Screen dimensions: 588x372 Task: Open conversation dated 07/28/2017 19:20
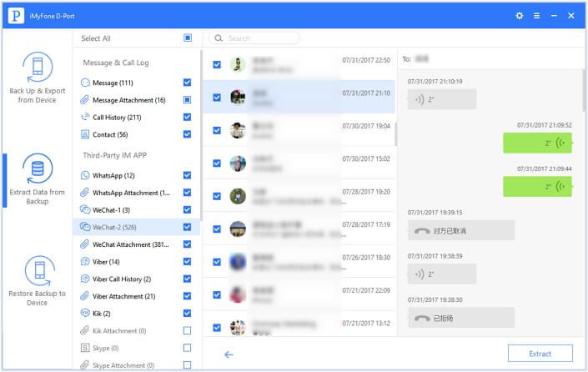(299, 196)
